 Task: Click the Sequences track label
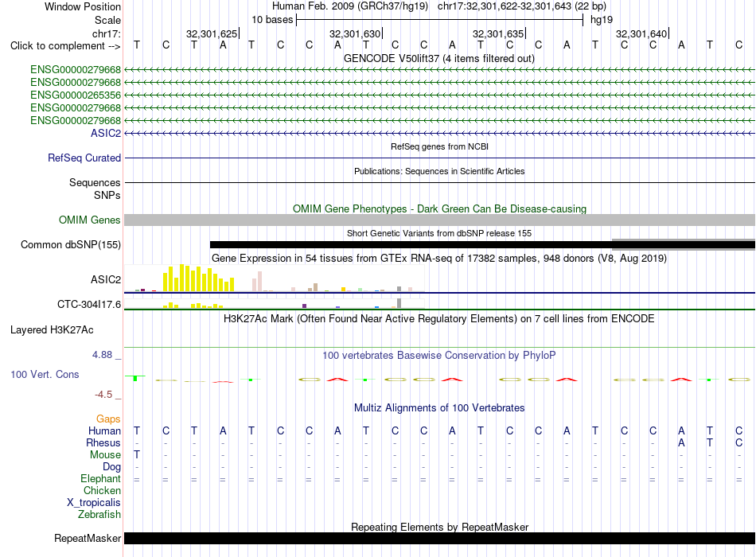[95, 182]
